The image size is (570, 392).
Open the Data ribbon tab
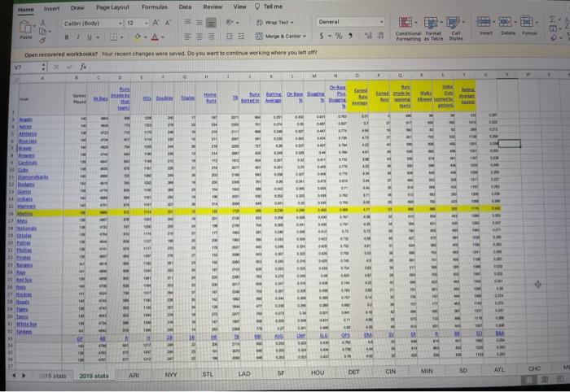pyautogui.click(x=185, y=7)
